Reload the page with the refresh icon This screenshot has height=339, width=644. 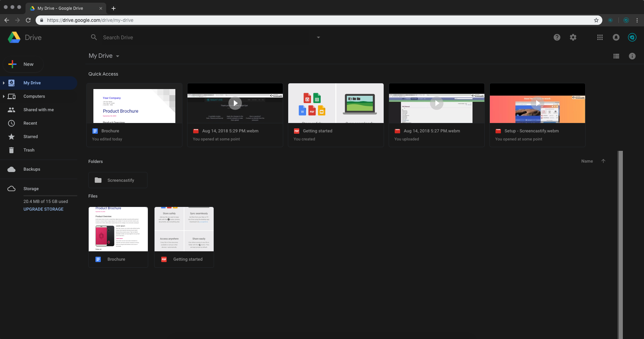[28, 20]
